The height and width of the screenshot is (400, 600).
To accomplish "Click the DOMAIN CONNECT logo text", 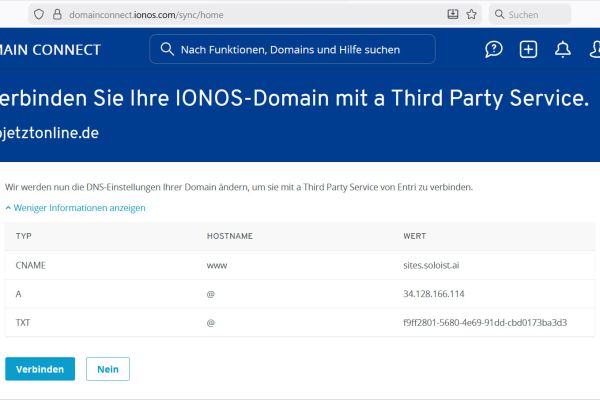I will [50, 50].
